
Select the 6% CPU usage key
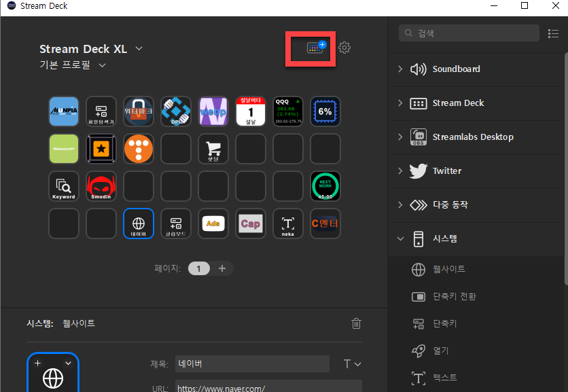(x=325, y=111)
